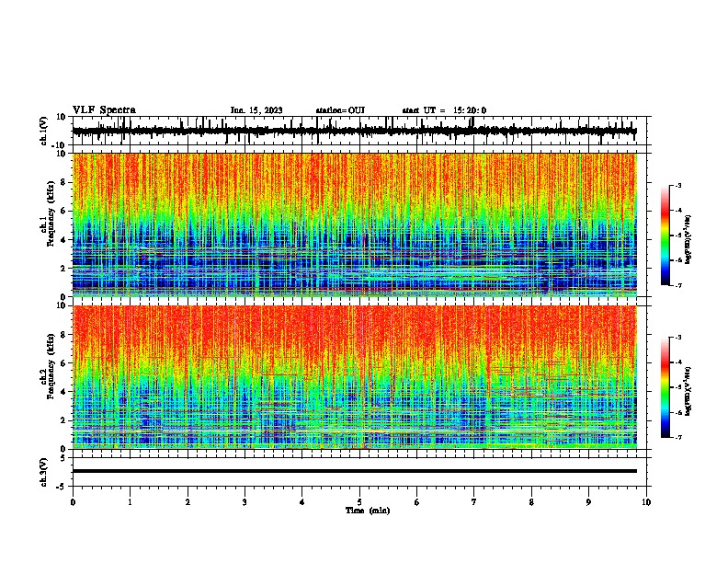Click the "2" kHz tick on ch.2 frequency axis
This screenshot has height=563, width=728.
click(x=63, y=420)
